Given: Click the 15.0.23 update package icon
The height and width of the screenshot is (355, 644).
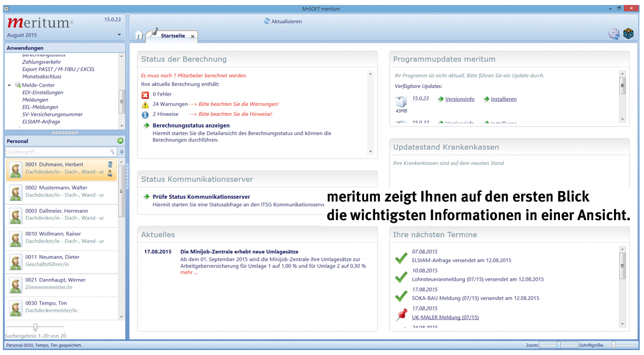Looking at the screenshot, I should tap(401, 101).
